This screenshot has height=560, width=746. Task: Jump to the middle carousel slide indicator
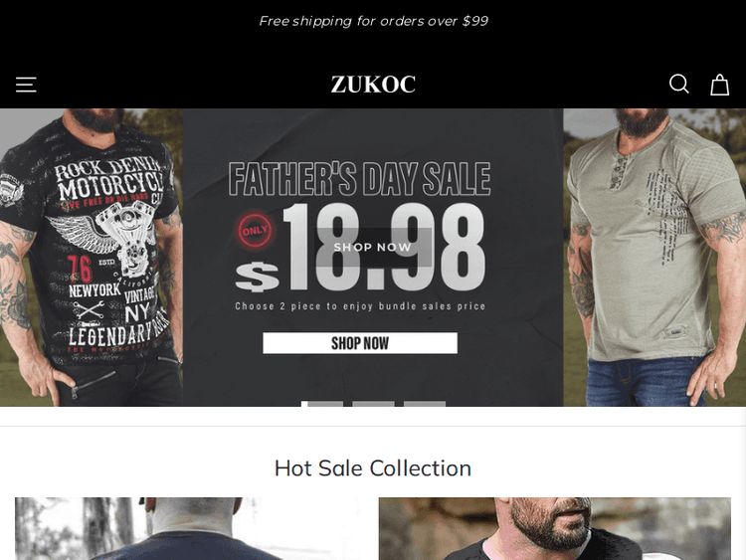point(373,404)
